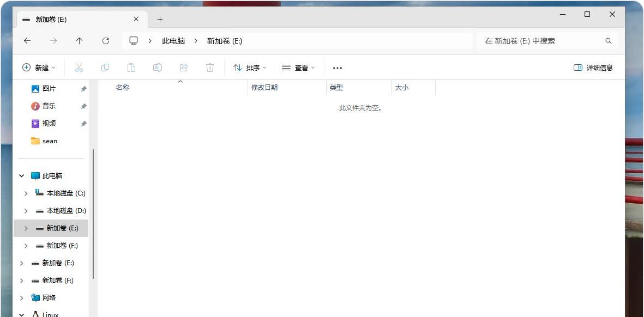Open the 排序 sort dropdown
Image resolution: width=644 pixels, height=317 pixels.
click(250, 67)
